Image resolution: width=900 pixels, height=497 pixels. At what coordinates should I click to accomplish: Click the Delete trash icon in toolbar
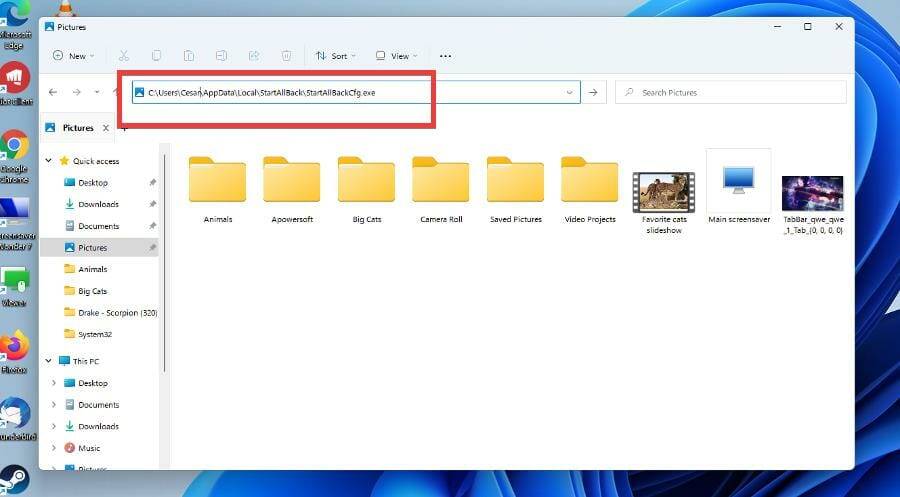point(286,56)
